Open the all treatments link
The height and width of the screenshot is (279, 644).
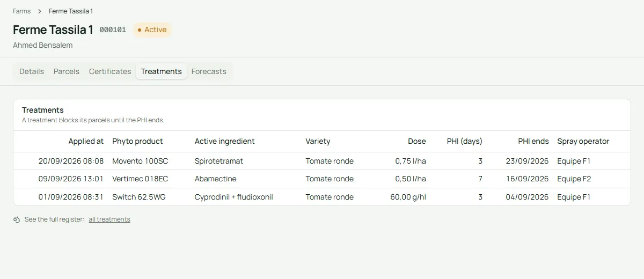coord(109,219)
